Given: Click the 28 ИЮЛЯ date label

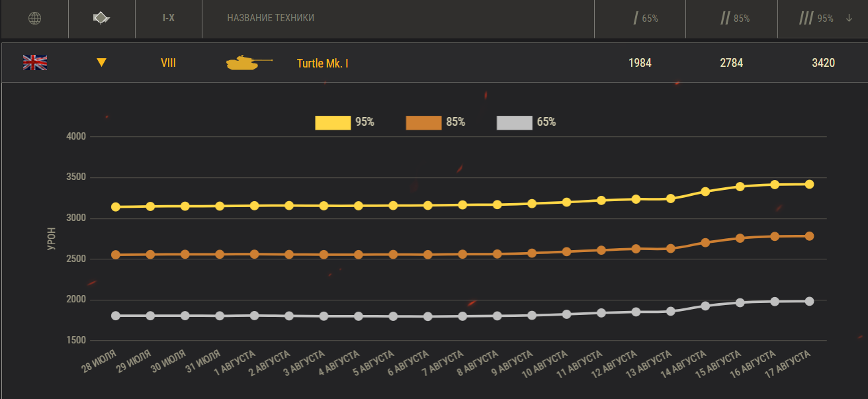Looking at the screenshot, I should coord(100,361).
